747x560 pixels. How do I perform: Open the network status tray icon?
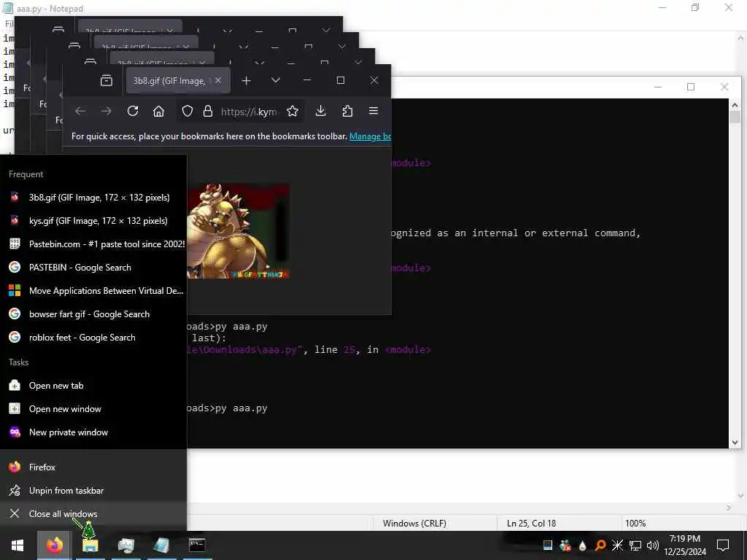(635, 545)
